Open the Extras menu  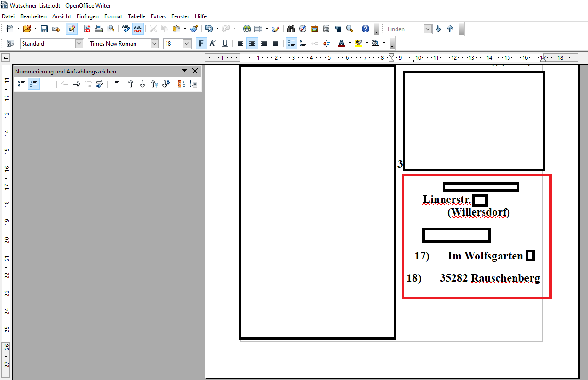(x=159, y=16)
